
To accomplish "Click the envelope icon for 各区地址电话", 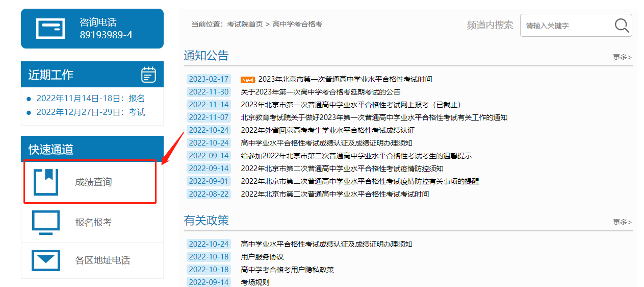I will tap(46, 260).
